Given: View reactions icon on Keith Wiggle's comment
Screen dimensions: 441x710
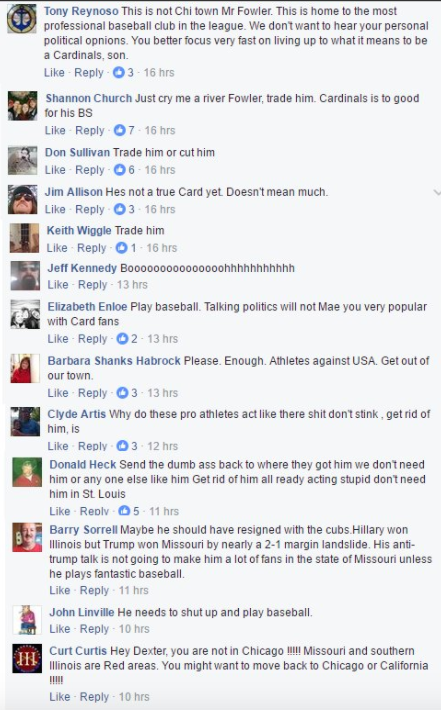Looking at the screenshot, I should point(121,248).
